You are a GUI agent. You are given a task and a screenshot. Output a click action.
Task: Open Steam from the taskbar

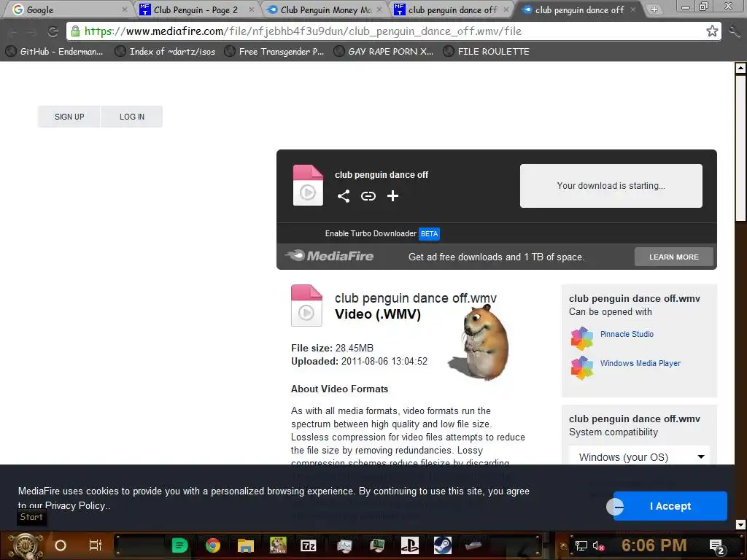click(442, 545)
